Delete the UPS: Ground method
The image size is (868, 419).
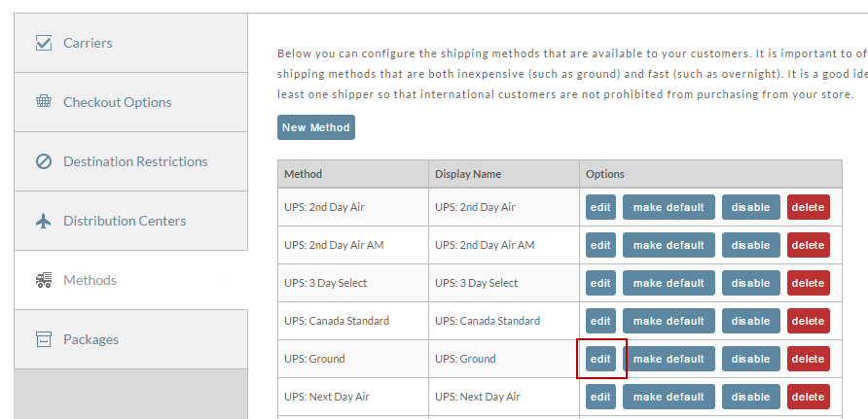(809, 359)
